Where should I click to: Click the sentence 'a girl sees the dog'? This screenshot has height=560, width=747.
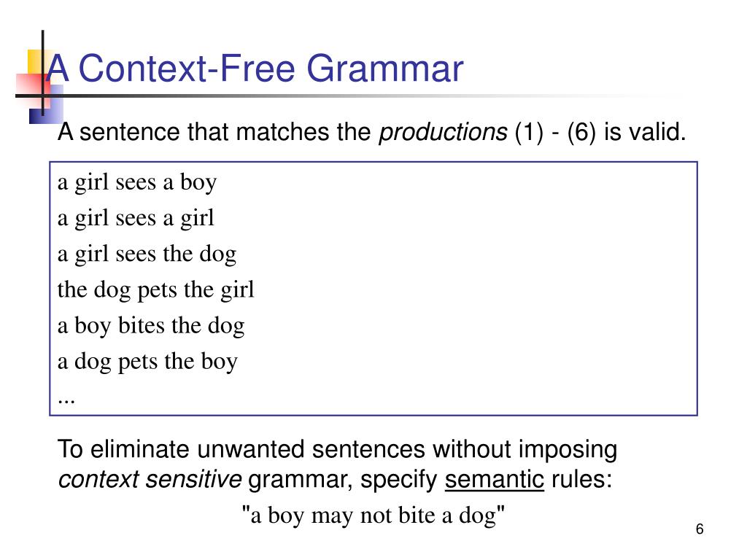(147, 254)
